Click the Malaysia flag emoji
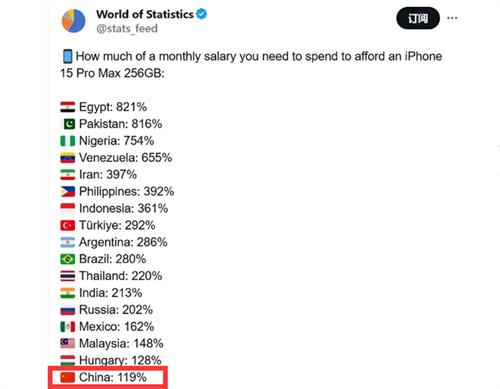 tap(68, 343)
